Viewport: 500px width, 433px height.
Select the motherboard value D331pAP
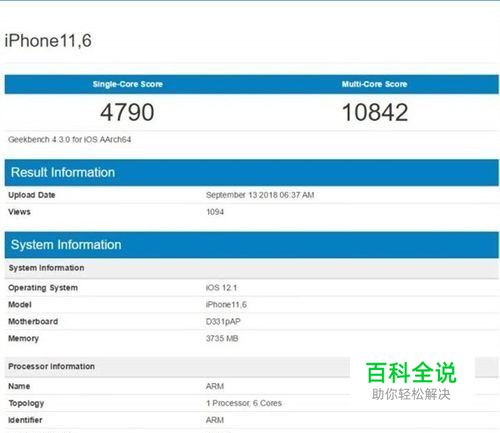223,321
